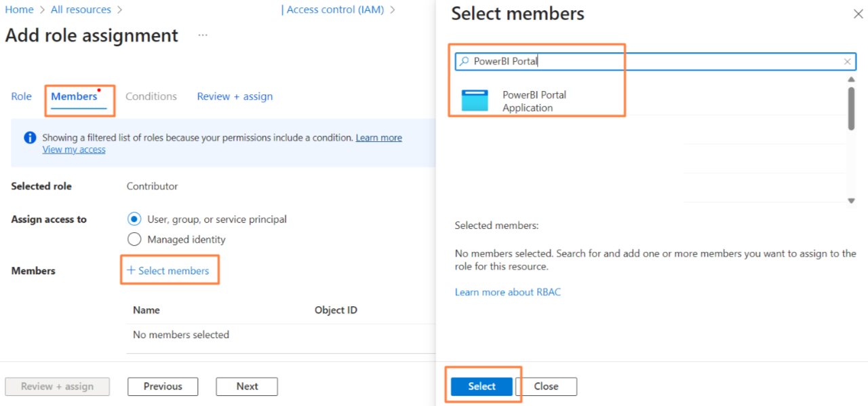Viewport: 868px width, 406px height.
Task: Select the Managed identity radio option
Action: (134, 239)
